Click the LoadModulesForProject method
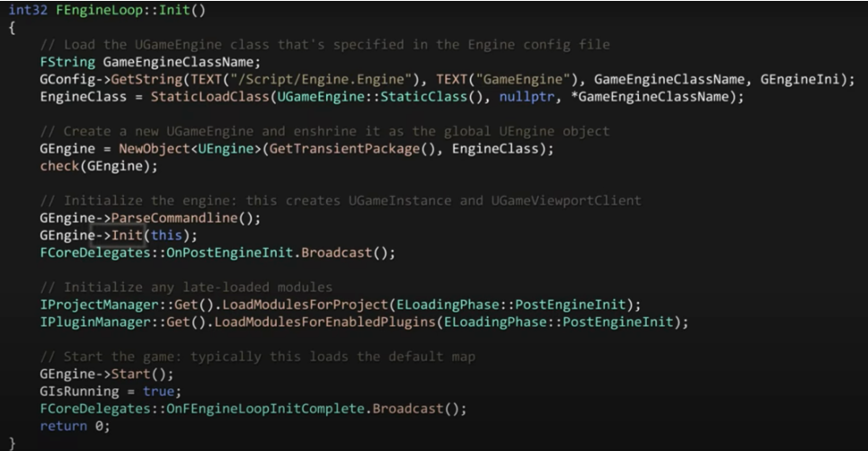Screen dimensions: 868x451 [297, 305]
